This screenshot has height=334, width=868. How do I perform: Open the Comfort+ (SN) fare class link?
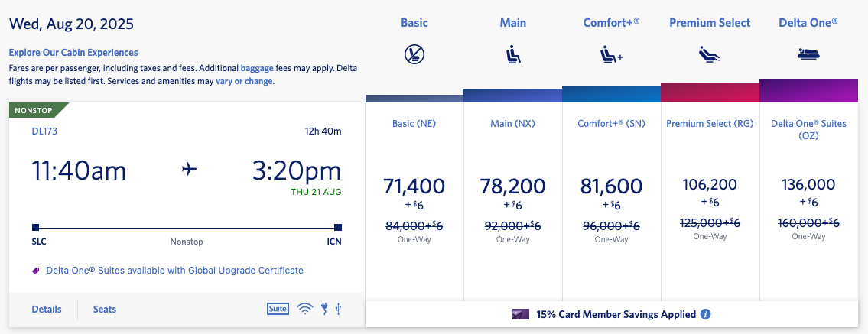pyautogui.click(x=611, y=123)
